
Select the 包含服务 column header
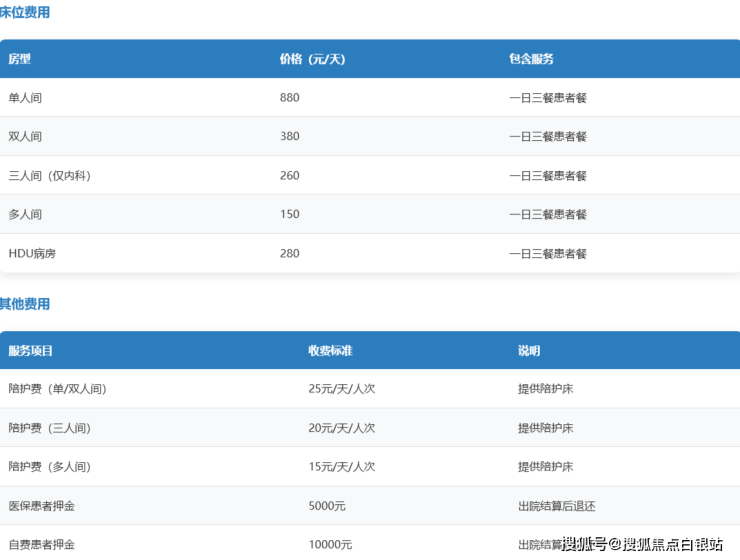(x=531, y=59)
